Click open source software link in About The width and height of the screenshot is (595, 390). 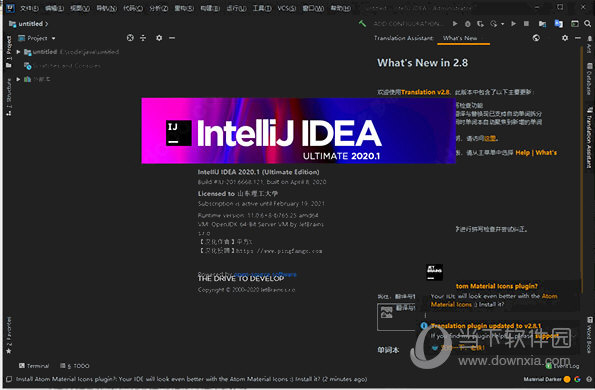[265, 274]
